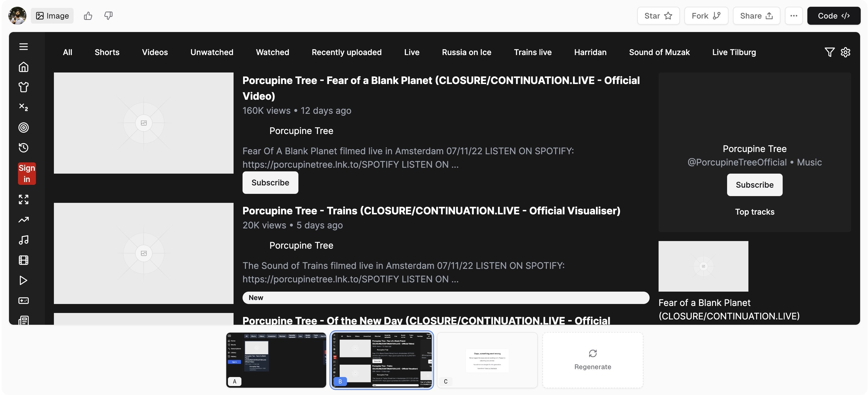Select the Russia on Ice tab
Viewport: 868px width, 395px height.
[466, 52]
